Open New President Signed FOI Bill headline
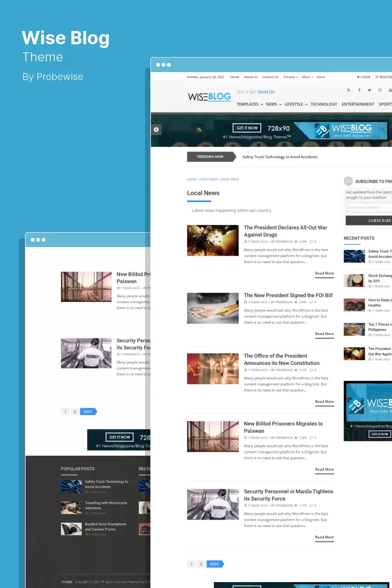Viewport: 392px width, 588px height. (288, 295)
